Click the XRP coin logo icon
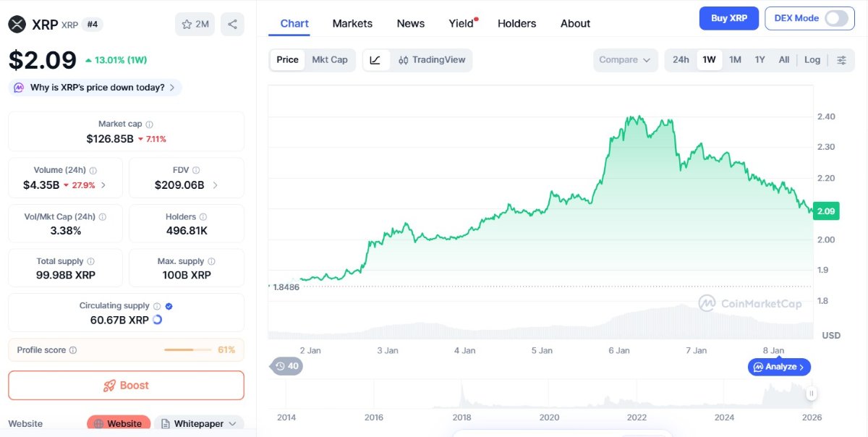Viewport: 868px width, 437px height. (x=17, y=24)
